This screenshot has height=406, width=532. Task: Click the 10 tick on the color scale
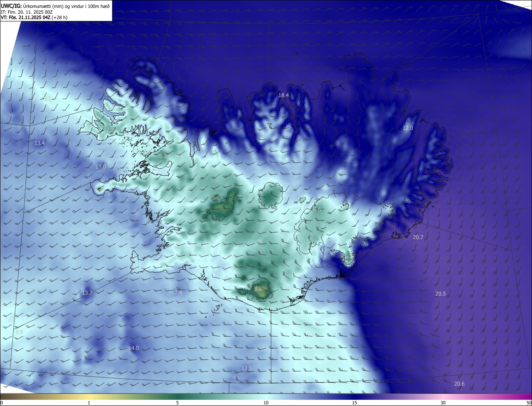[x=266, y=403]
